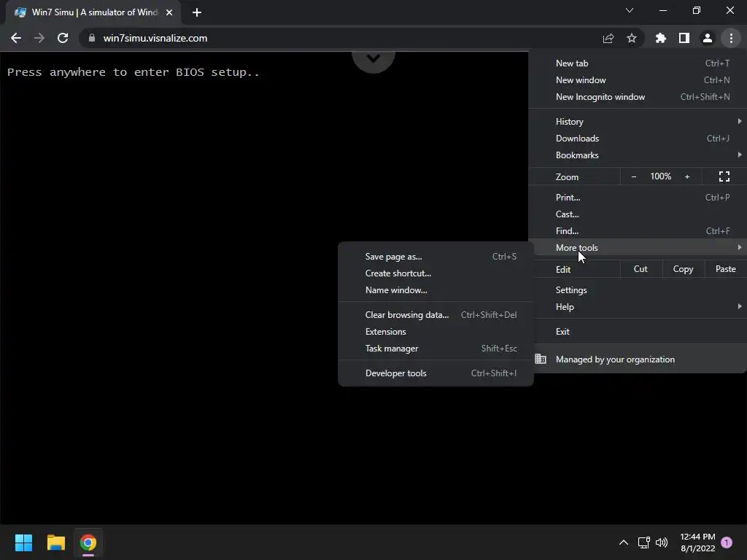Expand More tools submenu

click(x=638, y=248)
